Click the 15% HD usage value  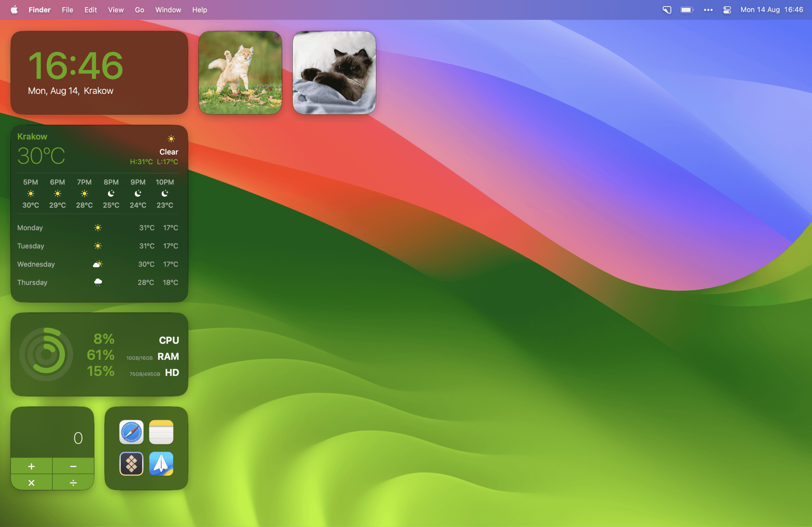(x=101, y=371)
